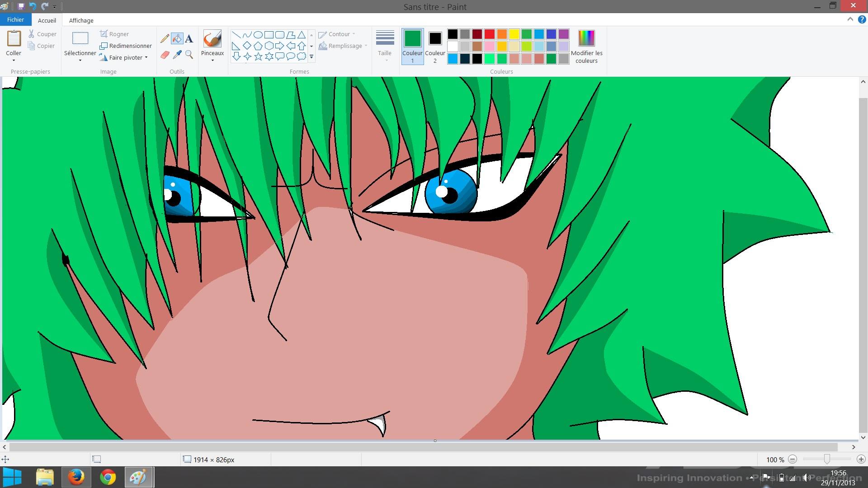Switch active color to Couleur 2
Screen dimensions: 868x488
point(435,46)
